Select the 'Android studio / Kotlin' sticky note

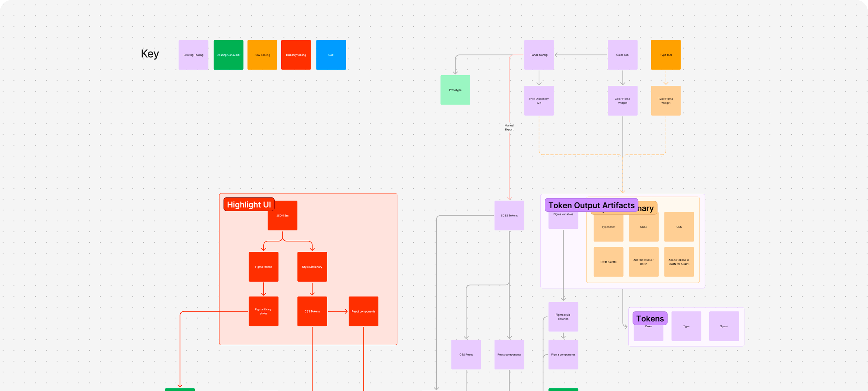coord(644,262)
